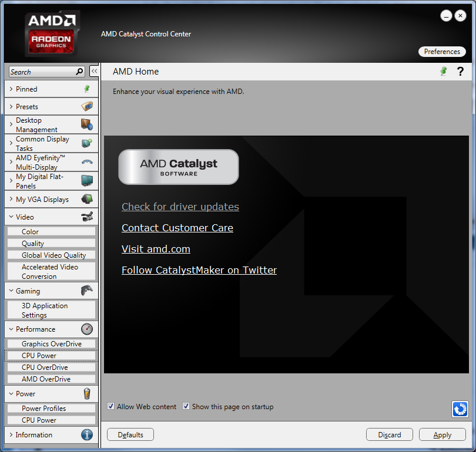Click the Video camcorder icon
Screen dimensions: 476x452
[x=87, y=217]
